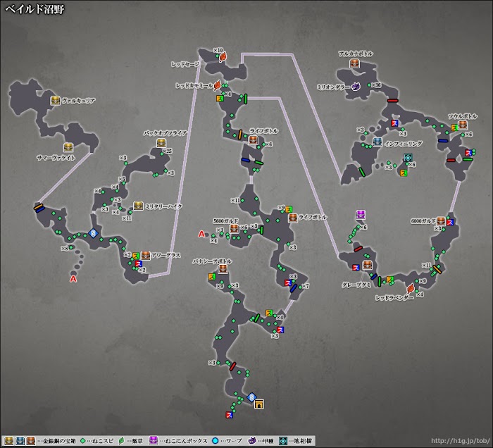Click the purple ねこにん box on the map
Image resolution: width=493 pixels, height=448 pixels.
[x=361, y=215]
